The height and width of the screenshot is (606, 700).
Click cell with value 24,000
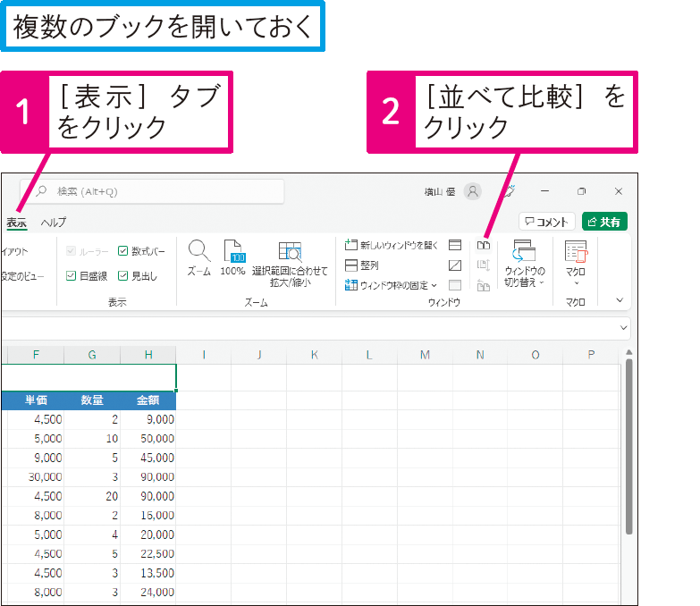pos(148,593)
